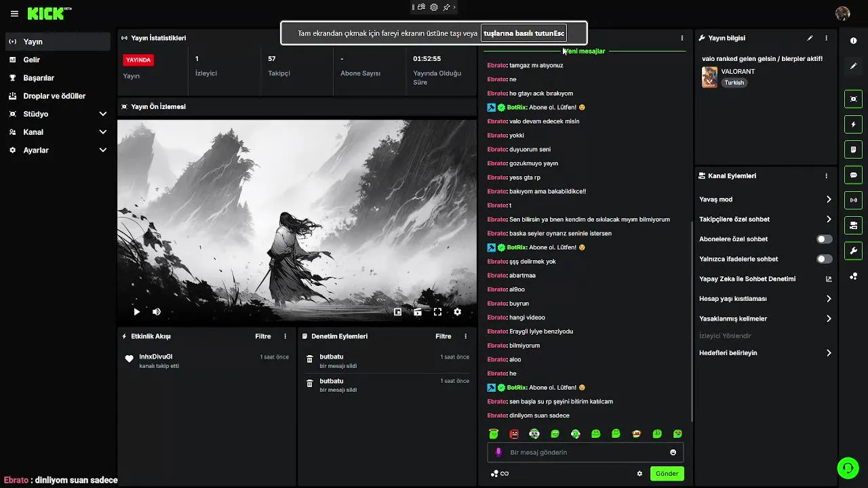Toggle the channel actions panel icon in right rail
The image size is (868, 488).
(854, 225)
